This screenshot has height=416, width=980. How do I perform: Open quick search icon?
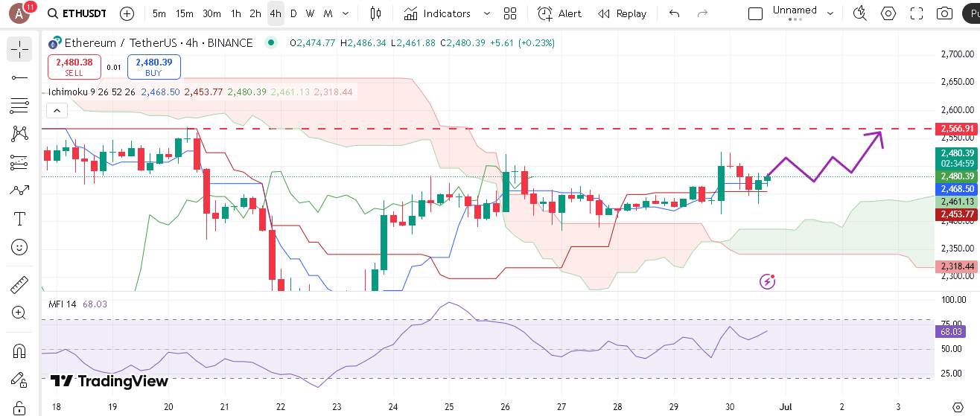tap(860, 13)
